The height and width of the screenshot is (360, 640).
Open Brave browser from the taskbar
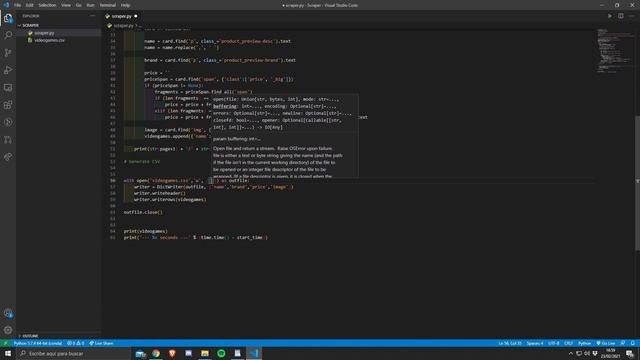172,353
